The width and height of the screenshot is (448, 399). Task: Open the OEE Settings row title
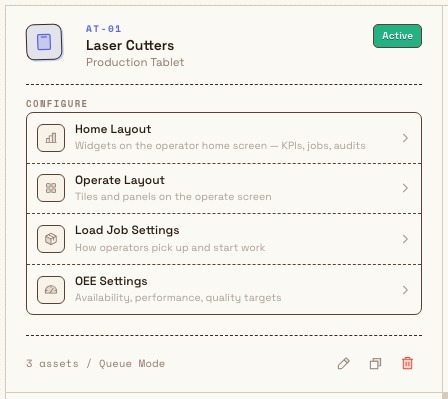(111, 281)
